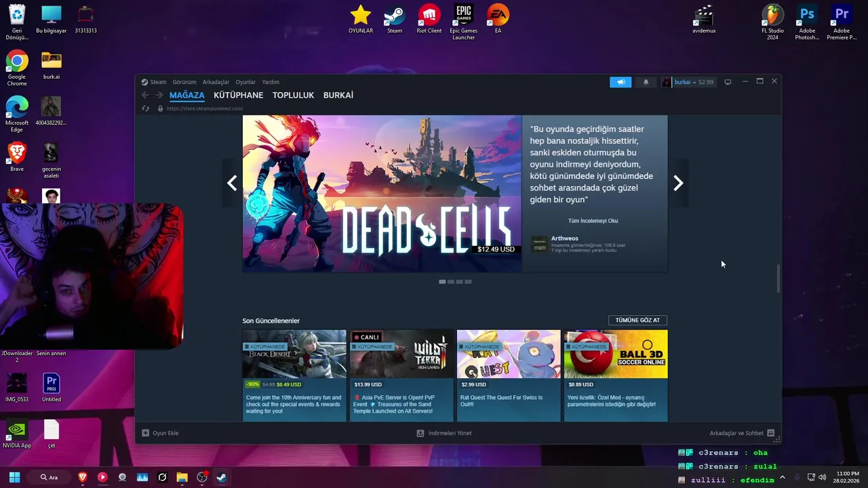This screenshot has height=488, width=868.
Task: Open the Dead Cells banner image
Action: [382, 194]
